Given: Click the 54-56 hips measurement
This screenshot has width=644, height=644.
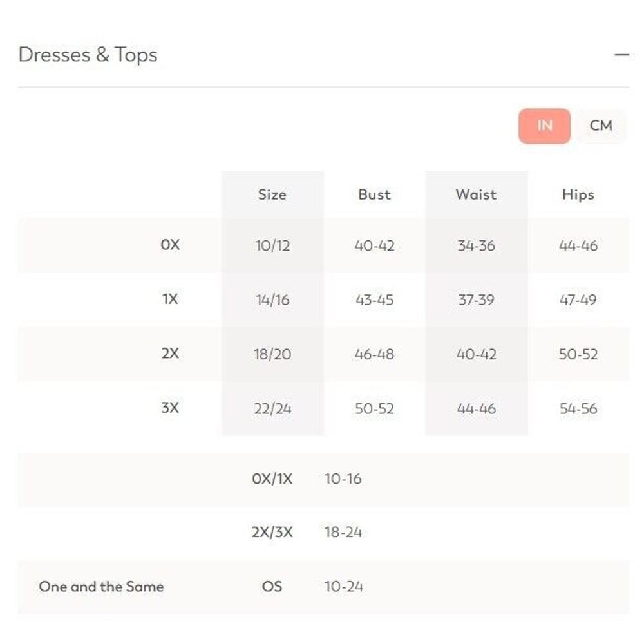Looking at the screenshot, I should 578,408.
